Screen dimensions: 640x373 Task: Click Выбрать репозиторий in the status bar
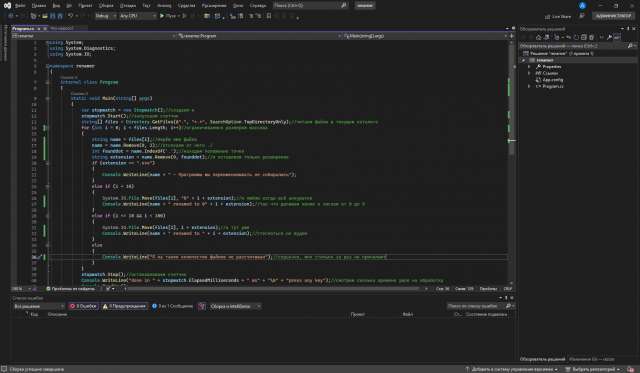[594, 369]
